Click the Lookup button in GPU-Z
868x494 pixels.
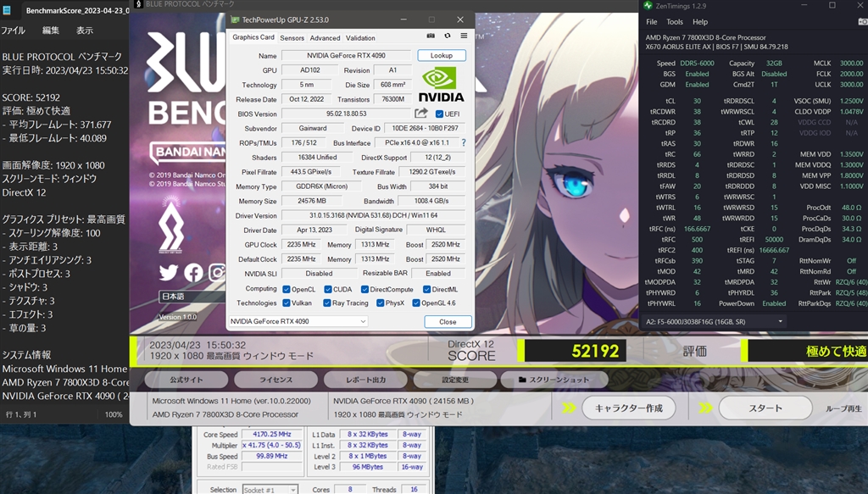[x=441, y=55]
